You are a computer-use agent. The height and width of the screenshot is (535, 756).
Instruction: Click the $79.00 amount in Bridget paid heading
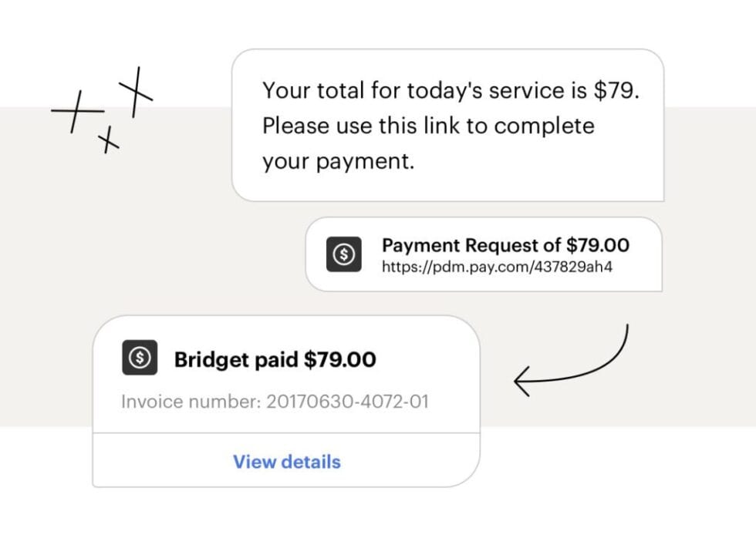340,359
